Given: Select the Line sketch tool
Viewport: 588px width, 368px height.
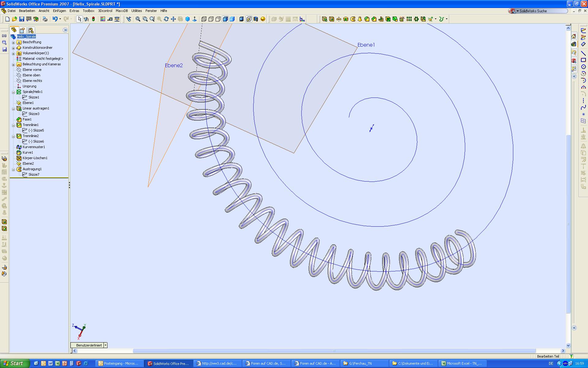Looking at the screenshot, I should (584, 53).
